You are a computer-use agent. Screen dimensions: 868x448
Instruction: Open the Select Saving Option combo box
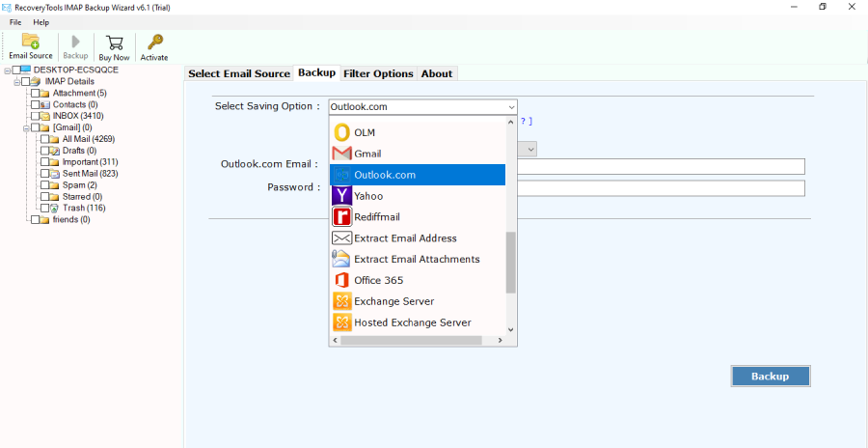click(422, 106)
